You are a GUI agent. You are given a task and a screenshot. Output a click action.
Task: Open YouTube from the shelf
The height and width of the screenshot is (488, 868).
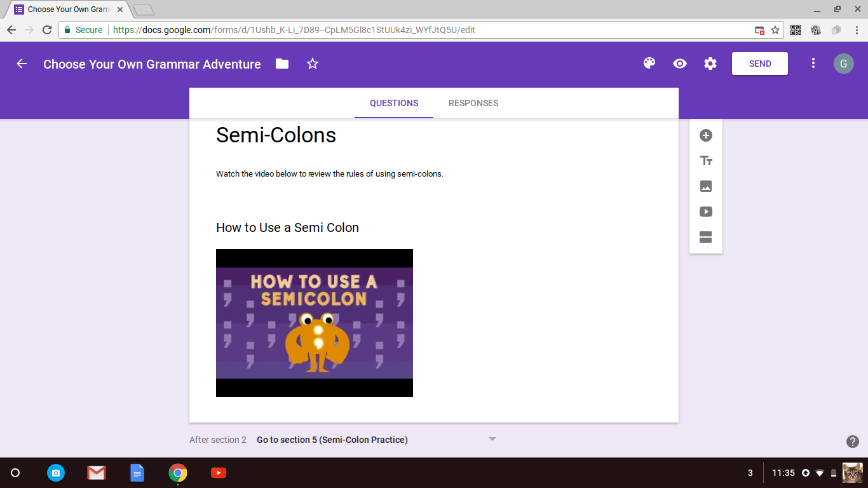click(x=219, y=473)
